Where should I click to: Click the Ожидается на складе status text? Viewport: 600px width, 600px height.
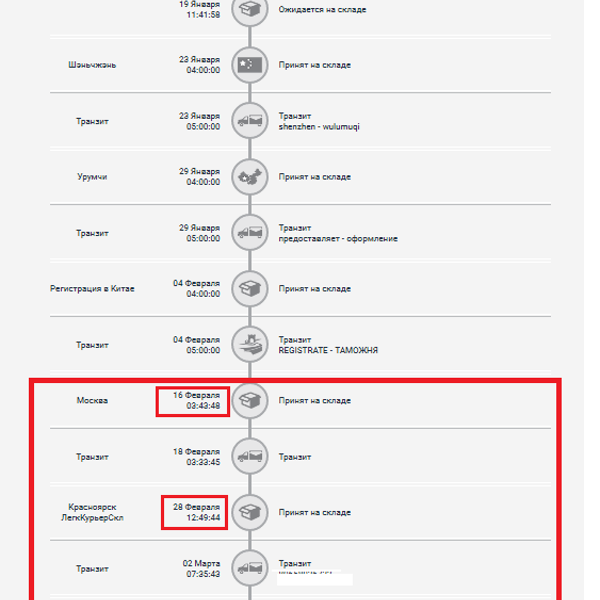322,10
